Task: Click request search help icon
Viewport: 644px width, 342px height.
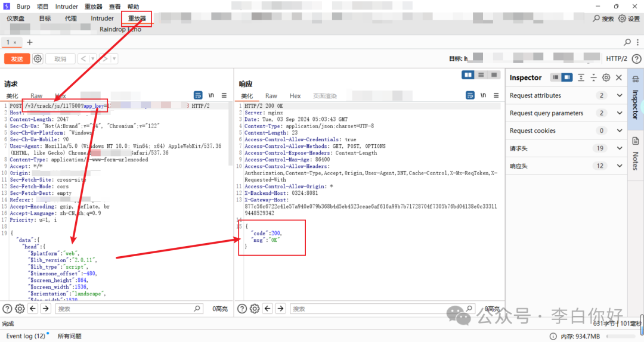Action: pyautogui.click(x=7, y=308)
